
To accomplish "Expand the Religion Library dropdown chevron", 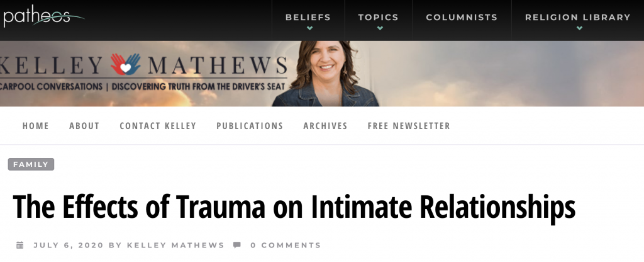I will [579, 28].
